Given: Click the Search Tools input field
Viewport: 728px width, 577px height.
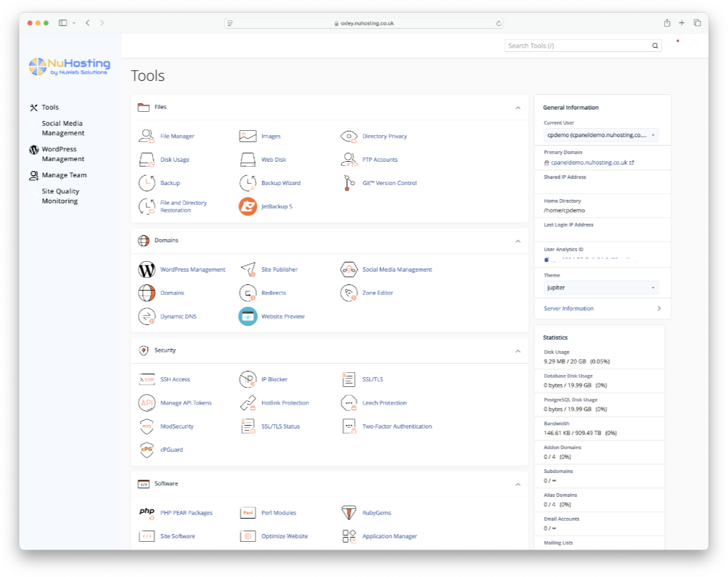Looking at the screenshot, I should pyautogui.click(x=577, y=46).
